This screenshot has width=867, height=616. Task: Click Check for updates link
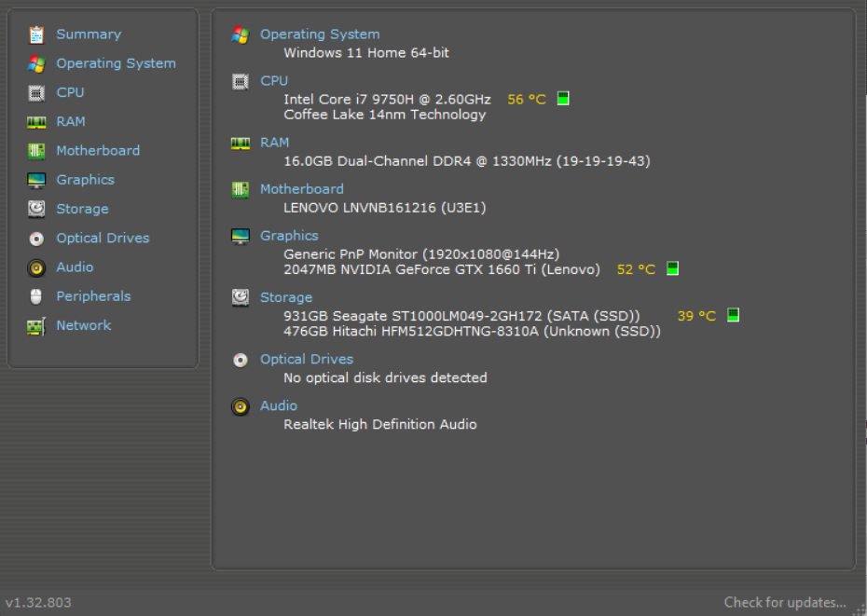785,602
